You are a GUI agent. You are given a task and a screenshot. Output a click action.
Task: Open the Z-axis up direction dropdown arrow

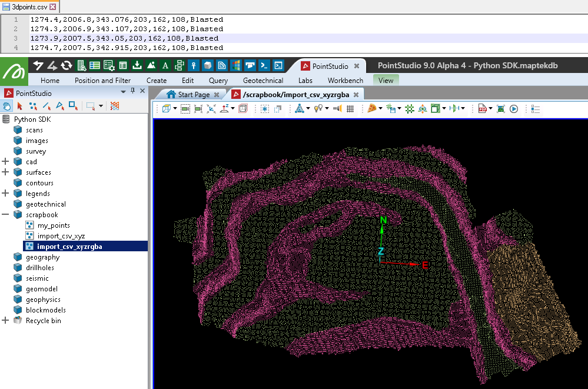(233, 109)
